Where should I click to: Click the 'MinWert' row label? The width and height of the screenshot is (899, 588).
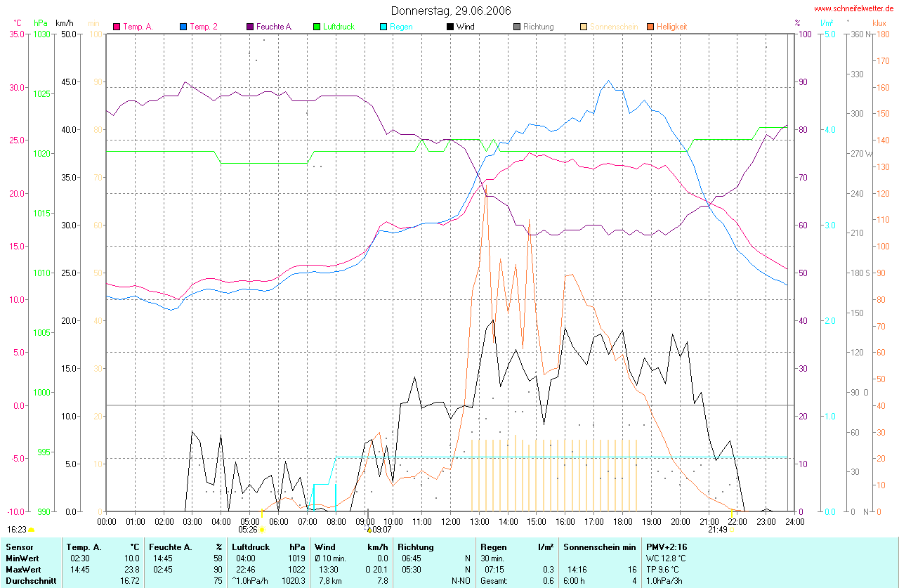(x=22, y=558)
